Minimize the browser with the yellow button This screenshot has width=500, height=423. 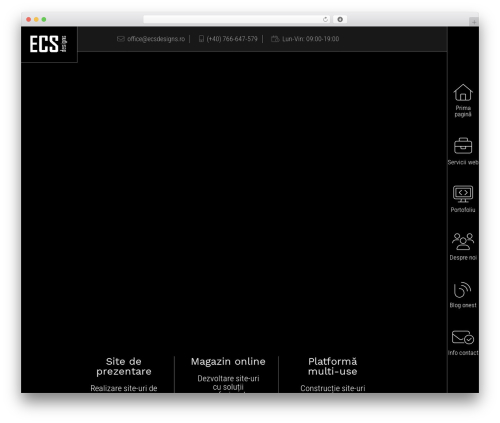point(36,19)
